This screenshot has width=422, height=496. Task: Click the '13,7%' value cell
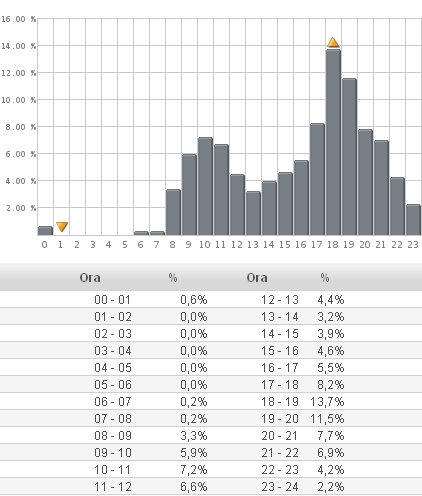[x=327, y=402]
